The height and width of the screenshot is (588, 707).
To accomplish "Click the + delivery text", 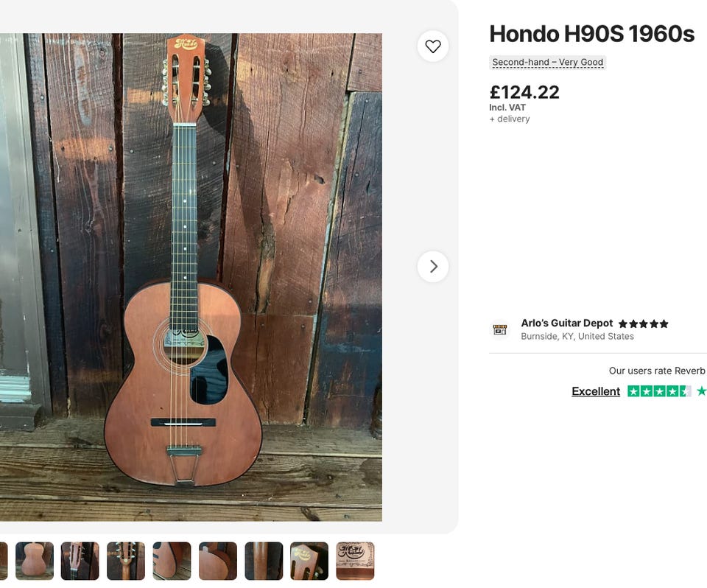I will pos(509,119).
